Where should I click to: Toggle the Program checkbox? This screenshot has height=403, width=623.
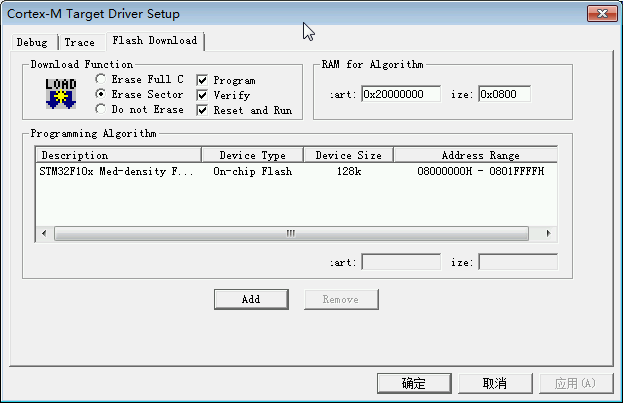point(202,80)
